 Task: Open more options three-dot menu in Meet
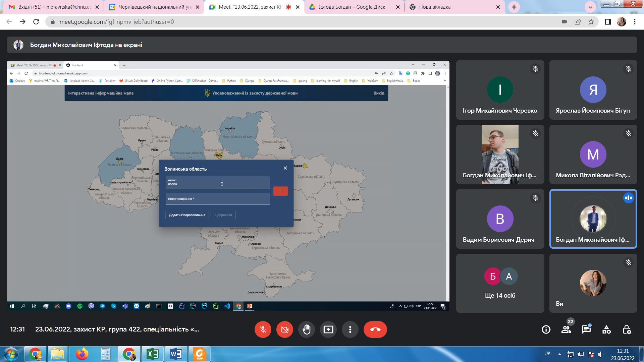pyautogui.click(x=350, y=329)
